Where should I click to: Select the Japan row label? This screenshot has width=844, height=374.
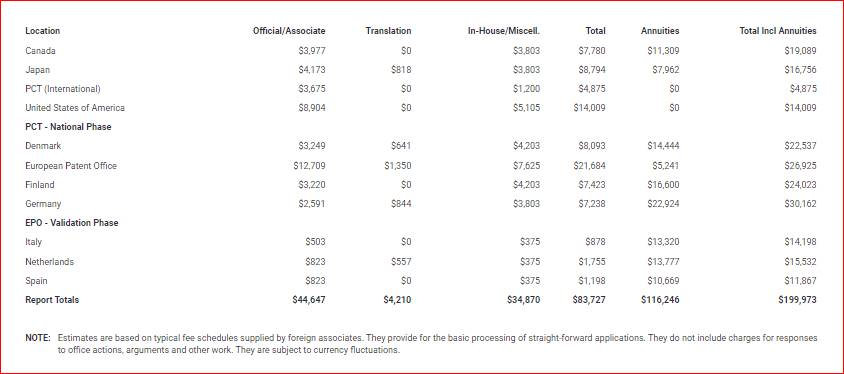[x=38, y=70]
